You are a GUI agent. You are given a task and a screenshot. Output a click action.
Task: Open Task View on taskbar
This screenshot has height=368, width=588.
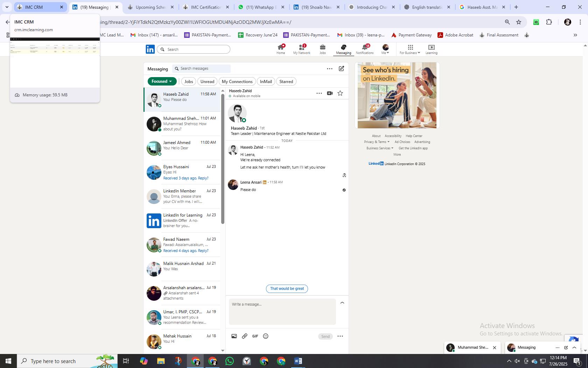click(126, 361)
